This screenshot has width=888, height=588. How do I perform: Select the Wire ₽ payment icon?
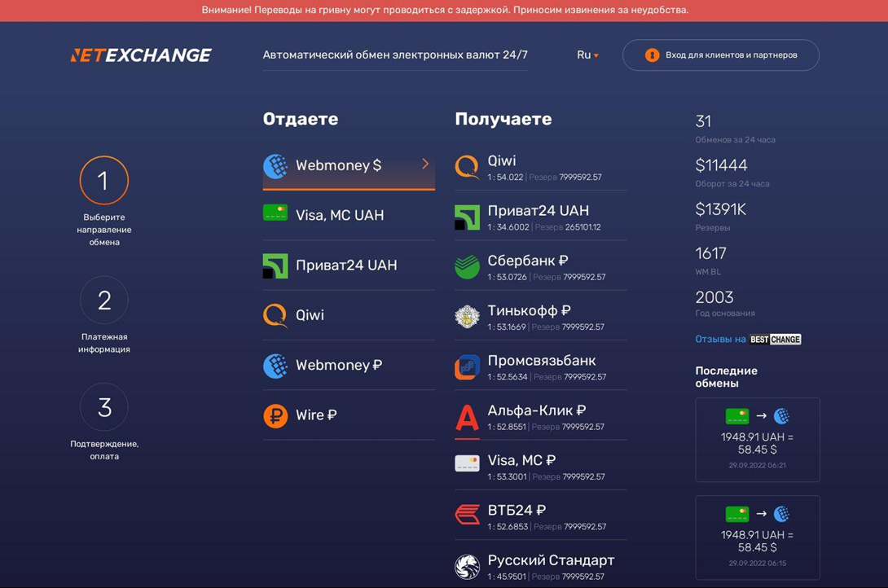pyautogui.click(x=275, y=415)
